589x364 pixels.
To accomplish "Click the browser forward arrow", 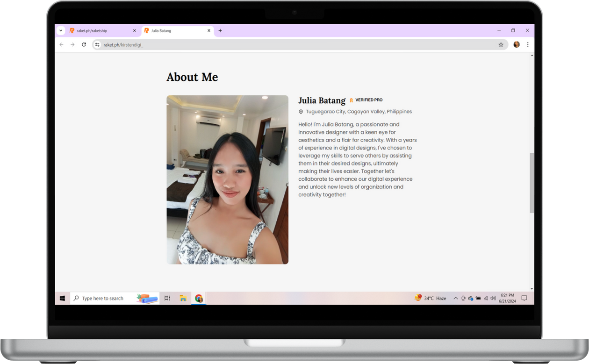I will click(x=72, y=44).
